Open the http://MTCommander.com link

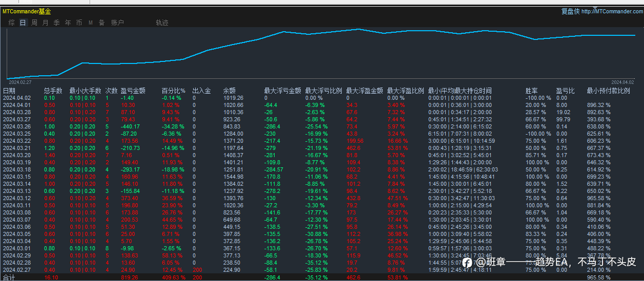click(612, 11)
